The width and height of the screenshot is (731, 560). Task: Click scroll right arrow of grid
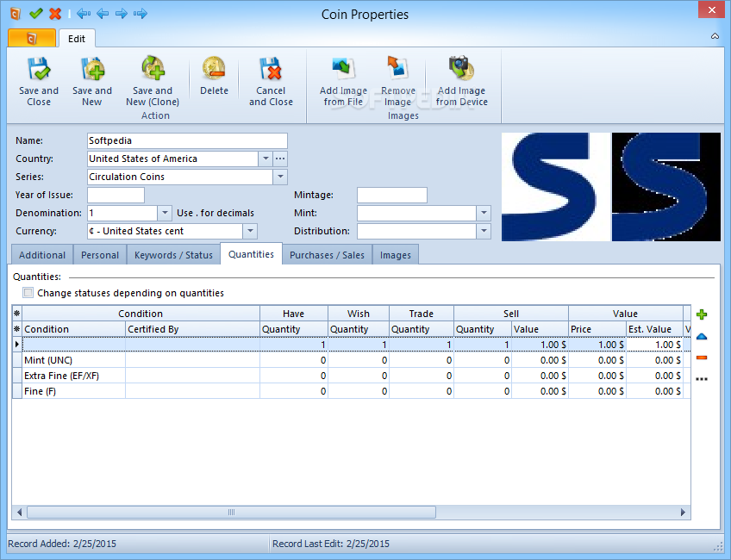(683, 513)
